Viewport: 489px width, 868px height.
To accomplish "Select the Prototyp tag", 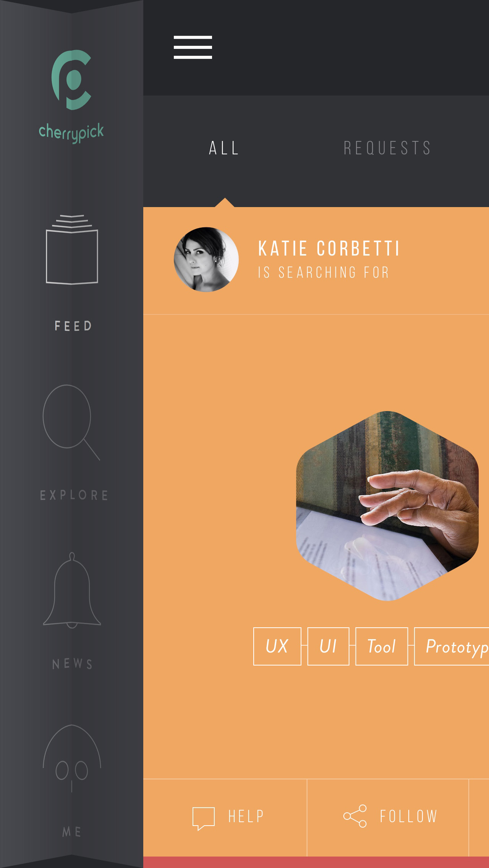I will tap(452, 646).
